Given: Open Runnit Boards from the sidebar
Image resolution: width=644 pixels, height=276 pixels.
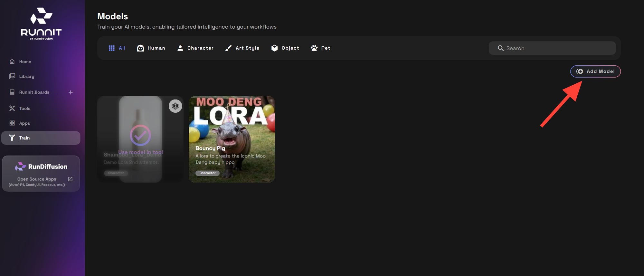Looking at the screenshot, I should (x=34, y=92).
